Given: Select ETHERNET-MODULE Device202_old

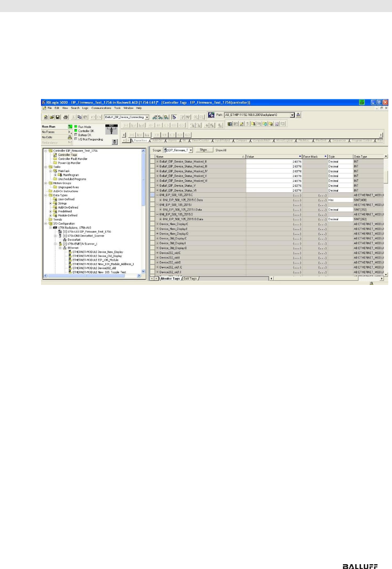Looking at the screenshot, I should point(94,268).
